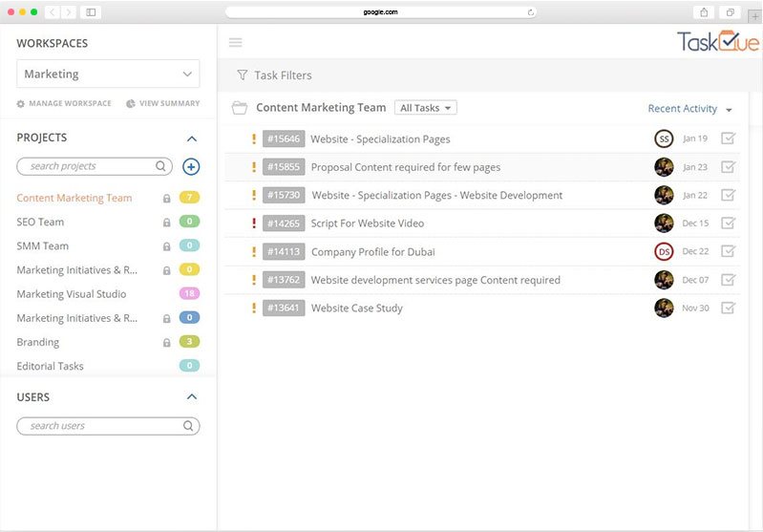Click the DS avatar on Company Profile task
The image size is (763, 532).
coord(664,252)
